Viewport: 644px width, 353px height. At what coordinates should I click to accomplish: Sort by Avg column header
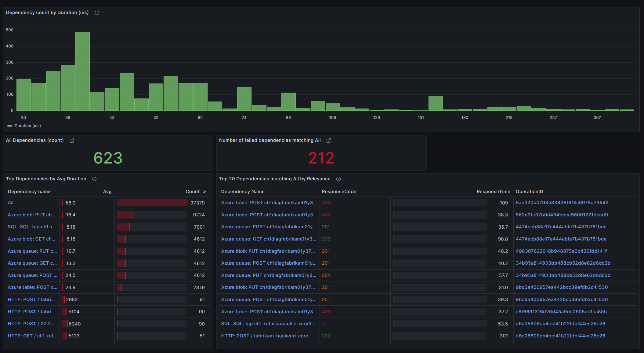[x=107, y=192]
